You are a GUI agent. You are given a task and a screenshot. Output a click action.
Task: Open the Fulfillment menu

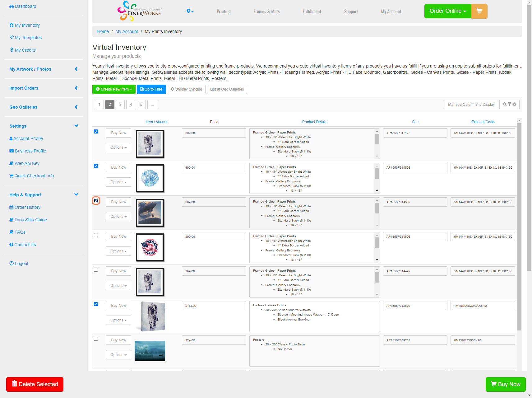click(x=312, y=12)
